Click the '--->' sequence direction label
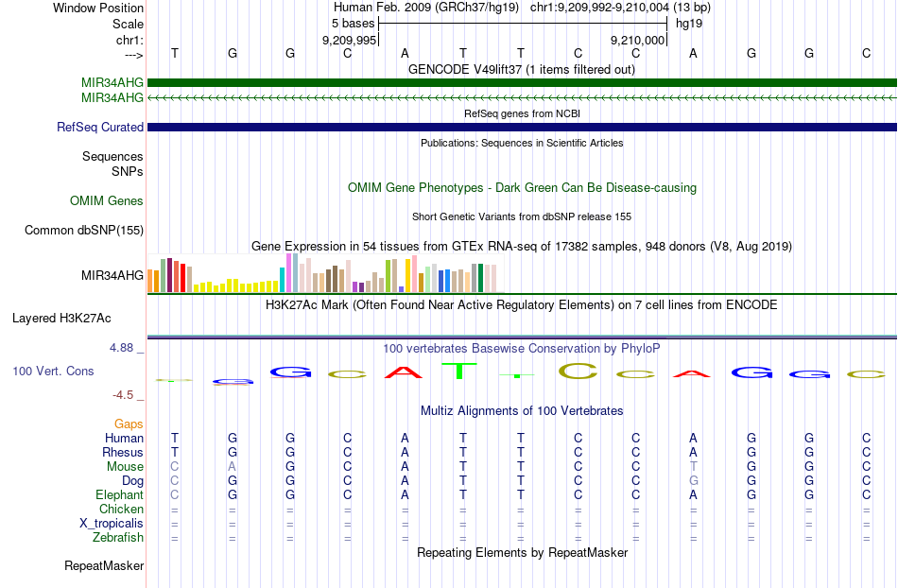898x588 pixels. (x=134, y=55)
